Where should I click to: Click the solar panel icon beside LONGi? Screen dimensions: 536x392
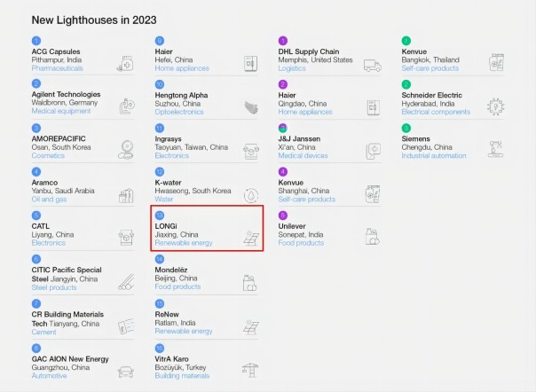click(x=251, y=239)
